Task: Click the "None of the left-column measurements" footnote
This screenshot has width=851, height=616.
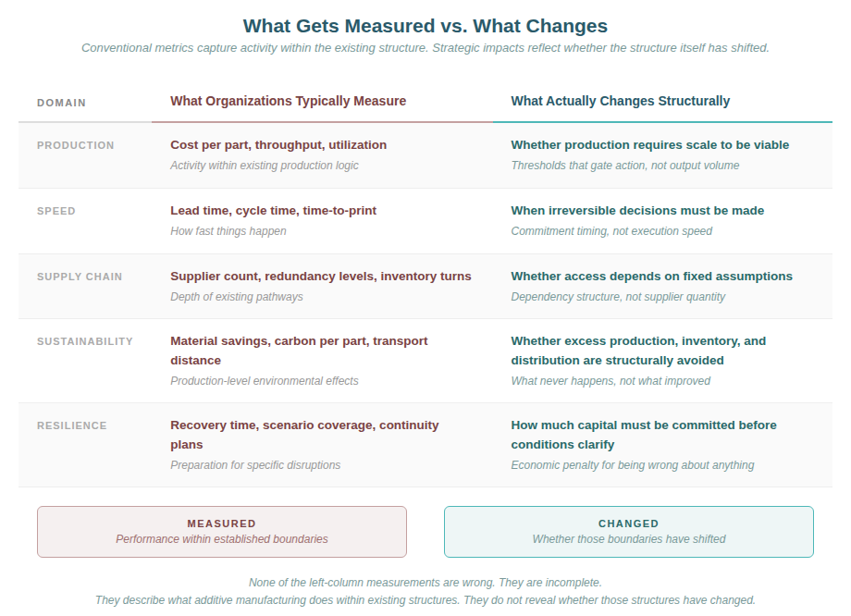Action: (425, 583)
